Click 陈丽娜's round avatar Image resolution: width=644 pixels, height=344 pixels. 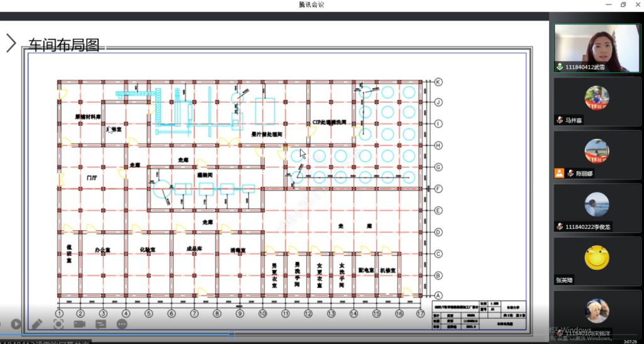coord(597,151)
